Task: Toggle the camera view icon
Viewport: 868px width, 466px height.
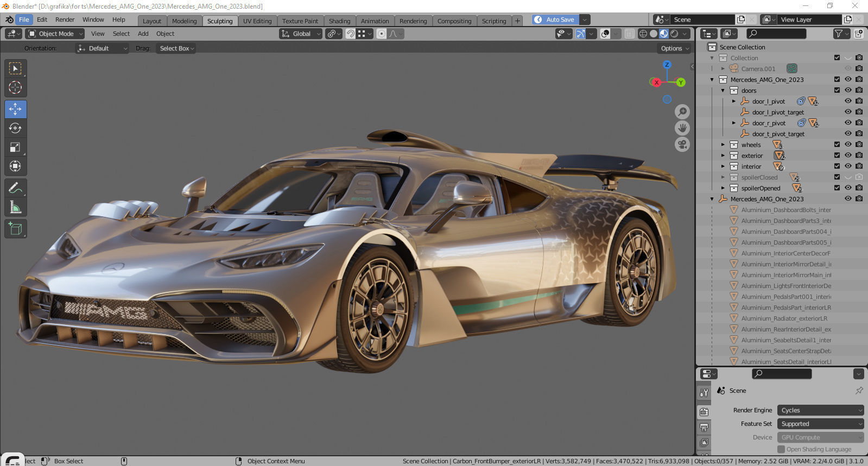Action: 682,144
